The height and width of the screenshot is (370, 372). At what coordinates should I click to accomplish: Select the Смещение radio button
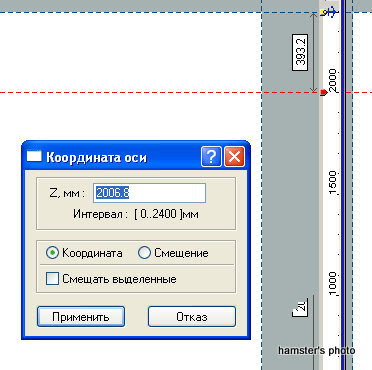point(144,253)
